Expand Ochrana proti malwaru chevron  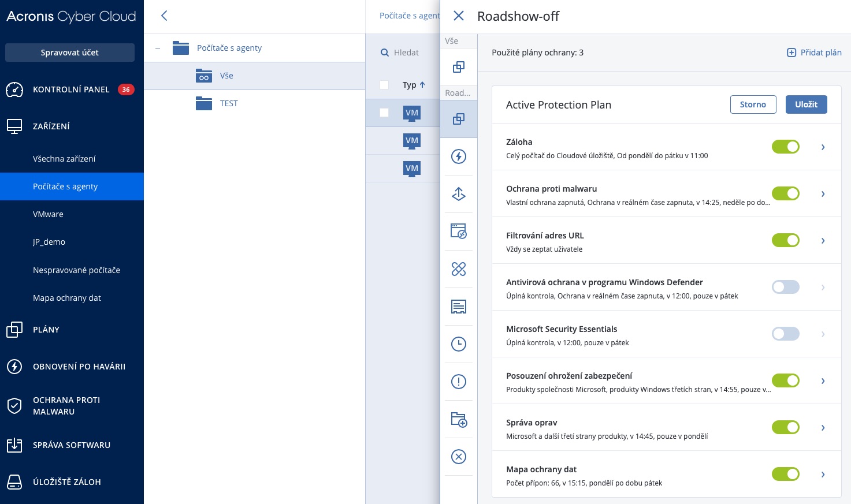click(823, 194)
